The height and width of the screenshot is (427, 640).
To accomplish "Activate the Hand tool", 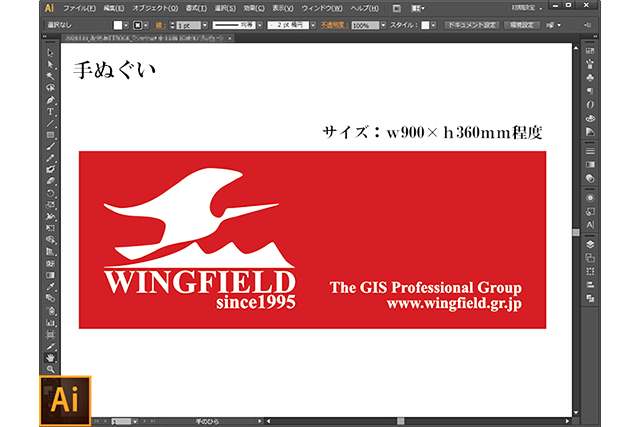I will [50, 356].
